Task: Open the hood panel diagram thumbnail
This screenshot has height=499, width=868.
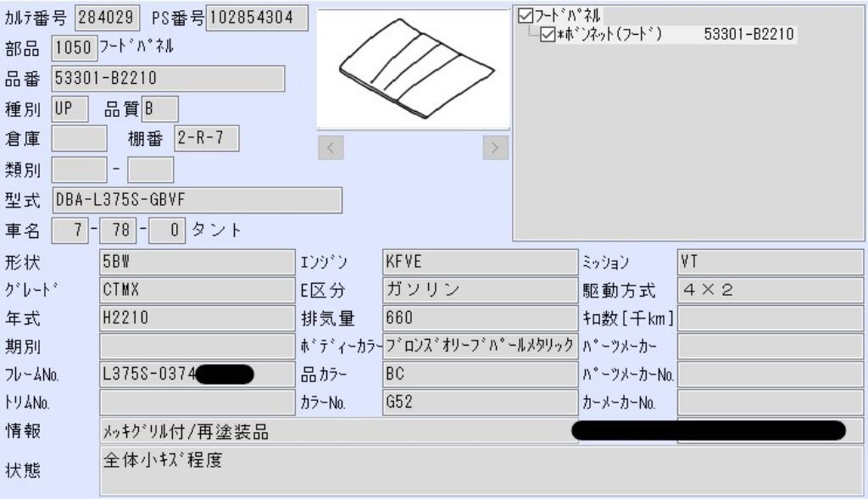Action: tap(413, 69)
